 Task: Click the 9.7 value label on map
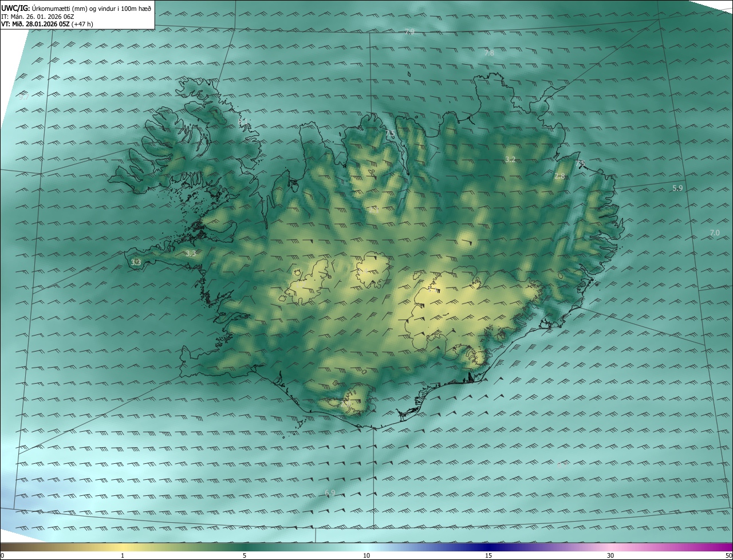coord(23,97)
